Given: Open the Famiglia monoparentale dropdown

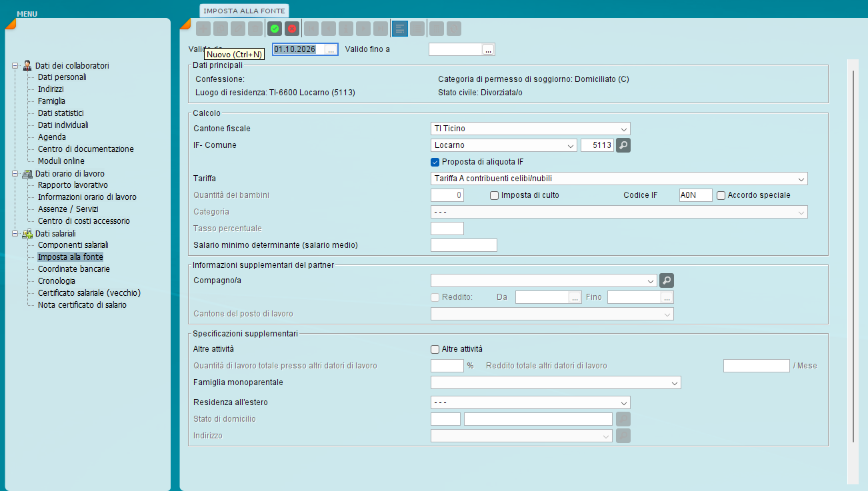Looking at the screenshot, I should [x=674, y=383].
